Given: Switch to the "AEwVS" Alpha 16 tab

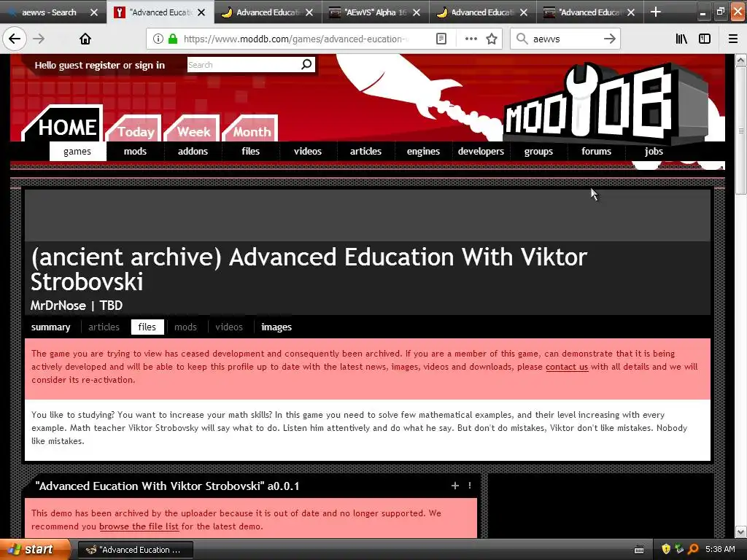Looking at the screenshot, I should tap(376, 12).
